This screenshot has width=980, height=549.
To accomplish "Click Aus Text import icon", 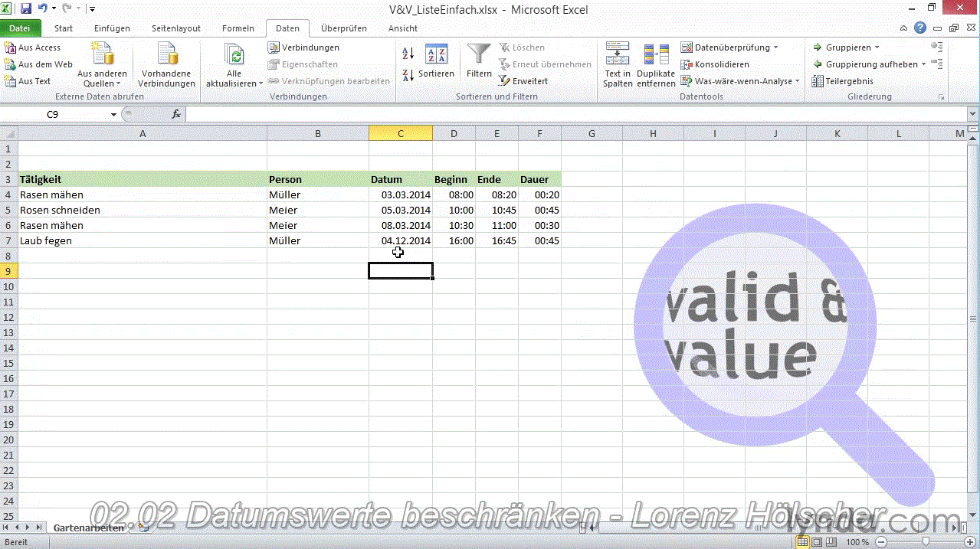I will pyautogui.click(x=10, y=81).
